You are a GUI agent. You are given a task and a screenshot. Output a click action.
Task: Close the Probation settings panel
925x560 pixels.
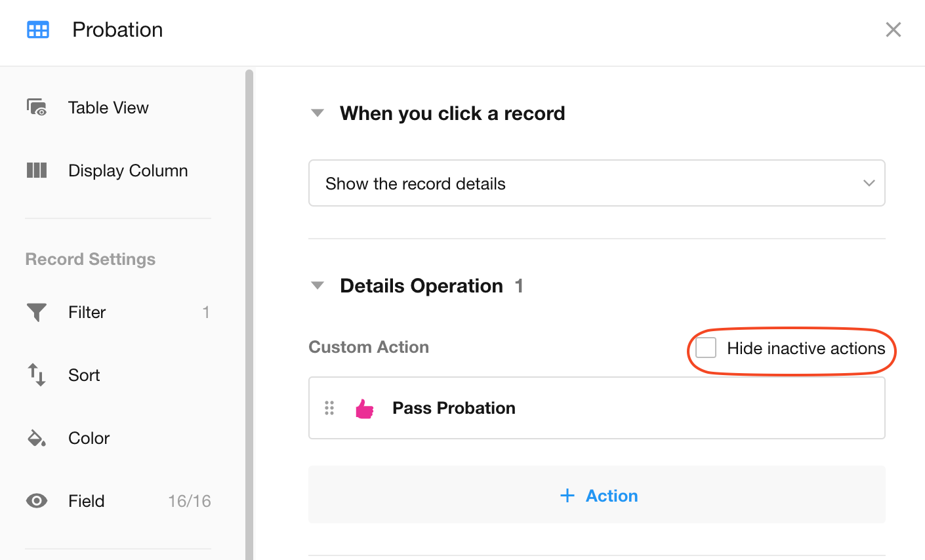[x=893, y=30]
